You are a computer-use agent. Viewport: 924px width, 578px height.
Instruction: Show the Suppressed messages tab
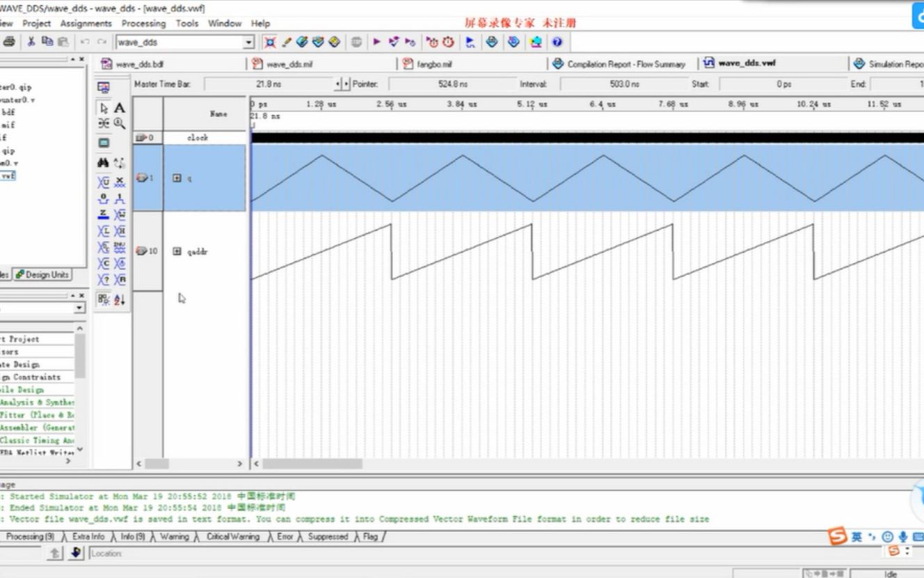point(328,536)
